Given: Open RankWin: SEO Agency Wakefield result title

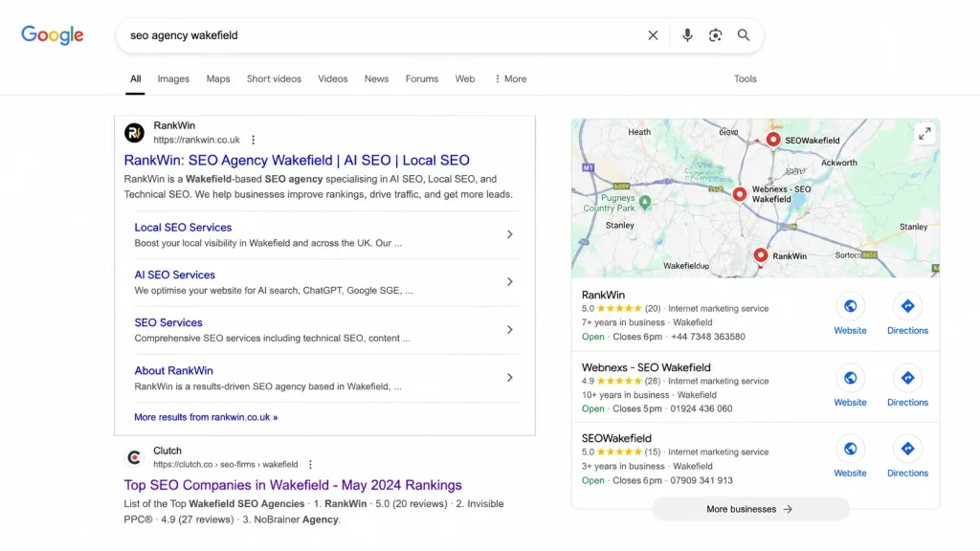Looking at the screenshot, I should click(x=297, y=160).
